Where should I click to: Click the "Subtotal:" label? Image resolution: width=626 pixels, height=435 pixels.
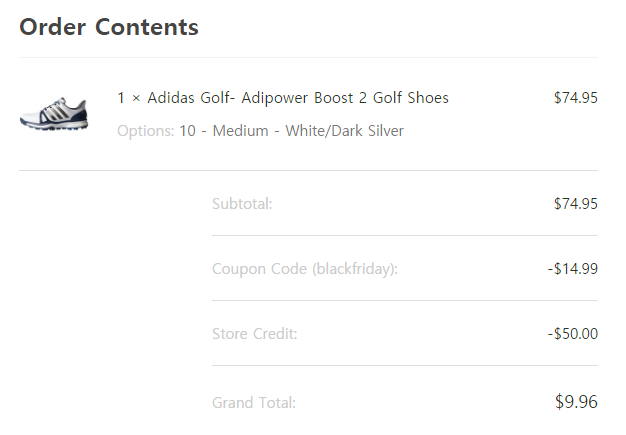coord(242,204)
